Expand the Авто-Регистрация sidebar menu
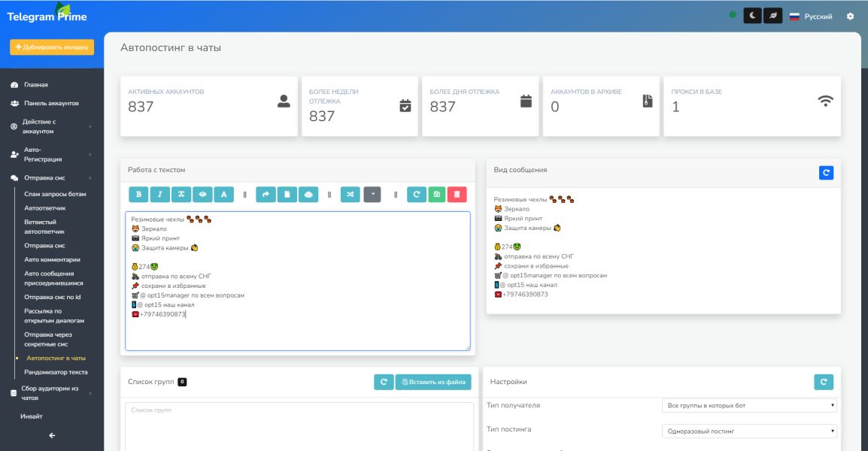Screen dimensions: 868x451 (51, 154)
